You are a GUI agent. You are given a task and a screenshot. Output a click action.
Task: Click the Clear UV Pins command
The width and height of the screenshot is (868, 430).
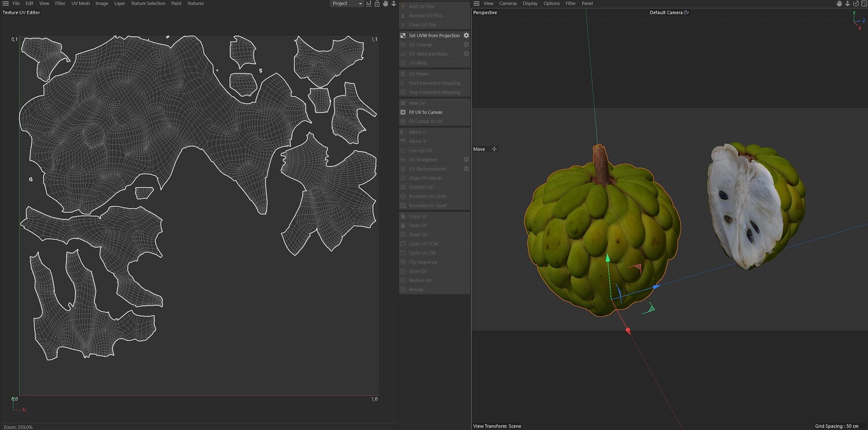(434, 25)
